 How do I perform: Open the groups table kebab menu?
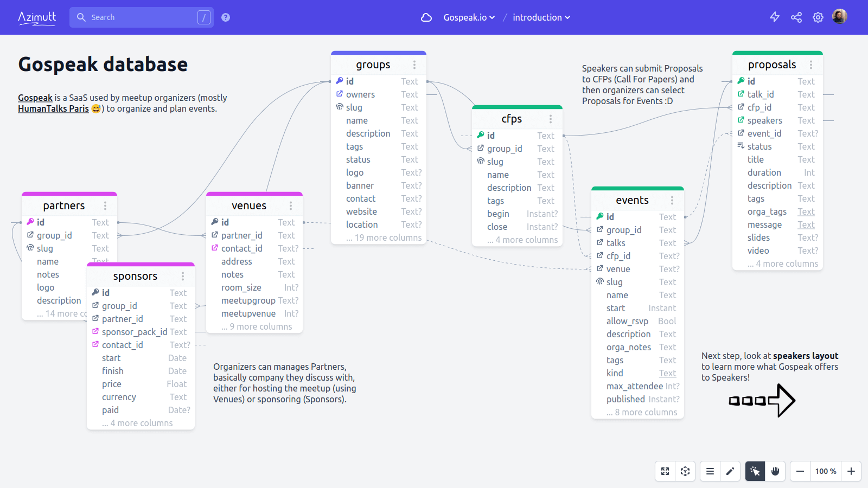point(414,65)
